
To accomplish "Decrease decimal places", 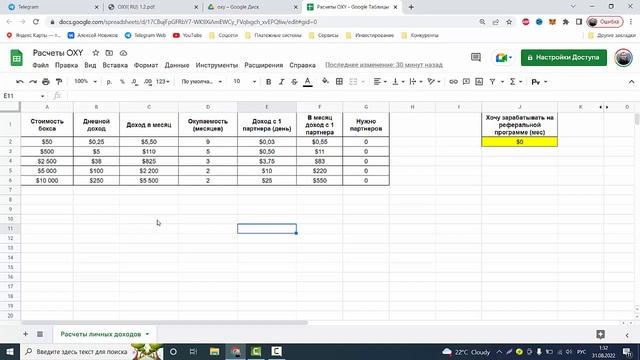I will pos(135,82).
